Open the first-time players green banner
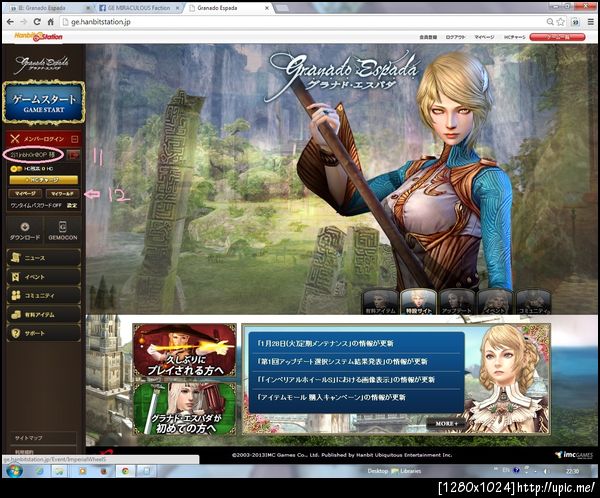This screenshot has width=600, height=498. (x=184, y=408)
